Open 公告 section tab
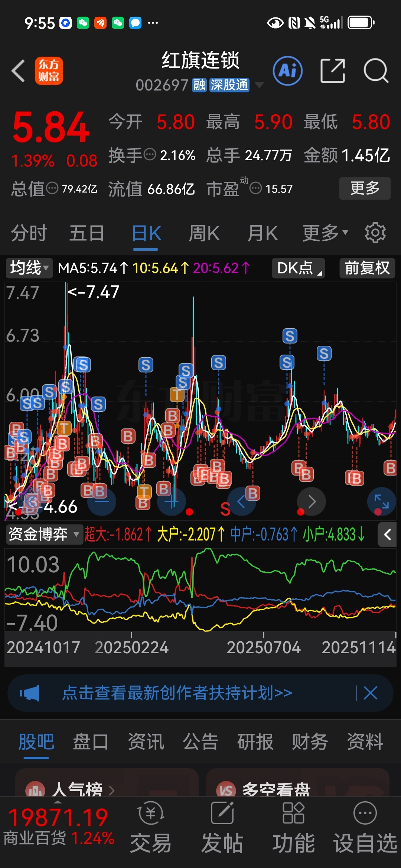The width and height of the screenshot is (401, 868). point(200,742)
